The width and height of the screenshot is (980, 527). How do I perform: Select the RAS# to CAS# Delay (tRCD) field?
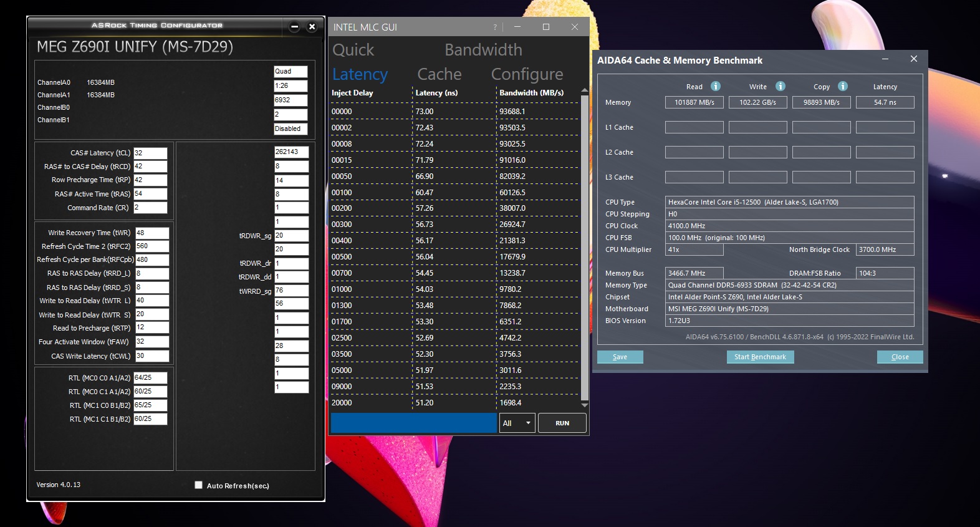pyautogui.click(x=150, y=167)
